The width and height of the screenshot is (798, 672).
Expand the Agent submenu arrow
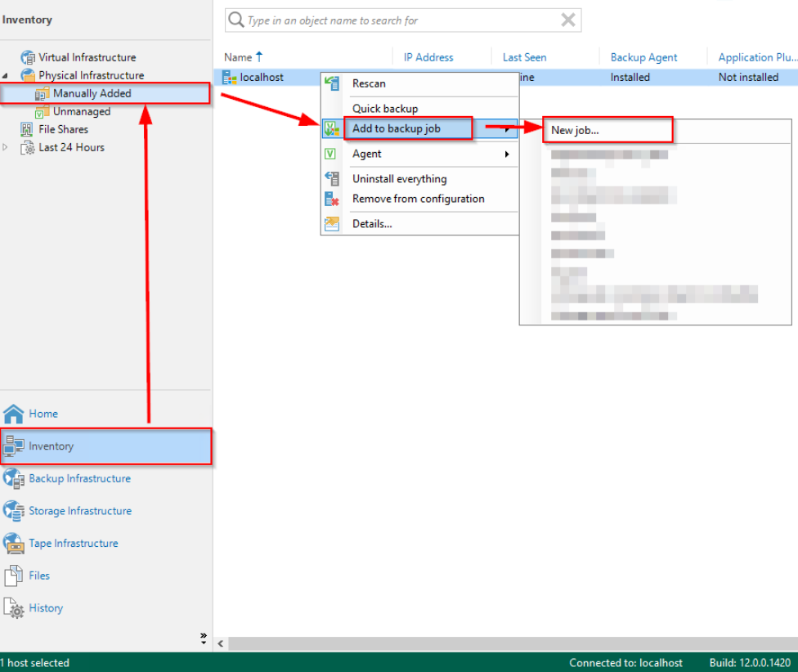[507, 154]
